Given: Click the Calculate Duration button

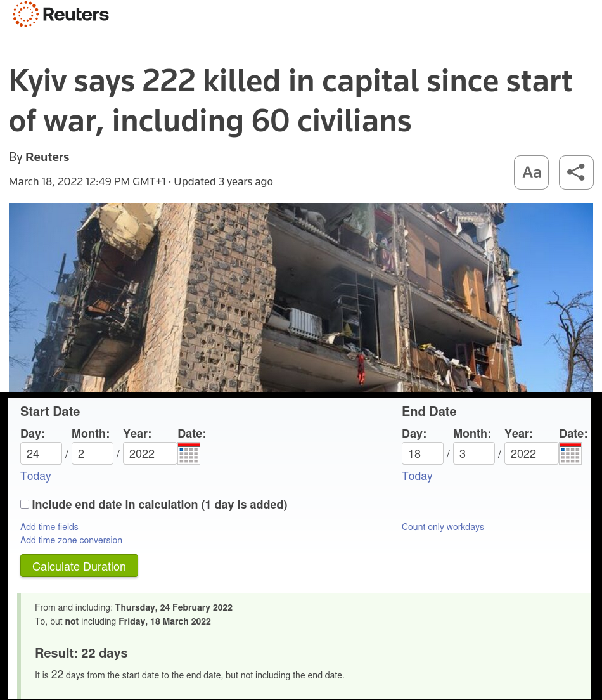Looking at the screenshot, I should point(79,566).
